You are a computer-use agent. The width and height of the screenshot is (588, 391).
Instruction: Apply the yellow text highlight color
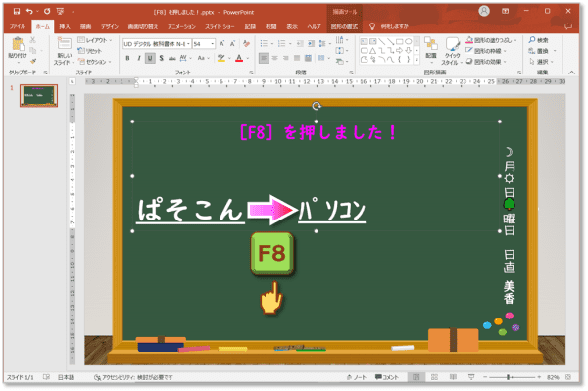(x=221, y=58)
